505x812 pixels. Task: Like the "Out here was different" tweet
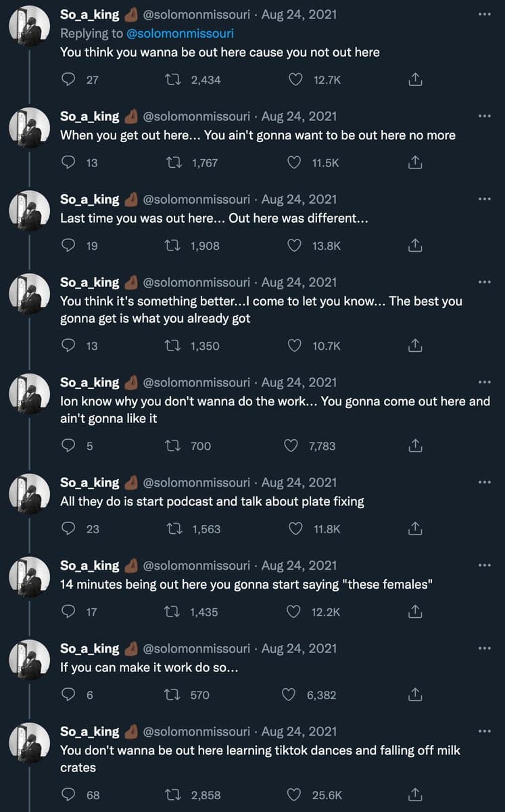pos(295,246)
